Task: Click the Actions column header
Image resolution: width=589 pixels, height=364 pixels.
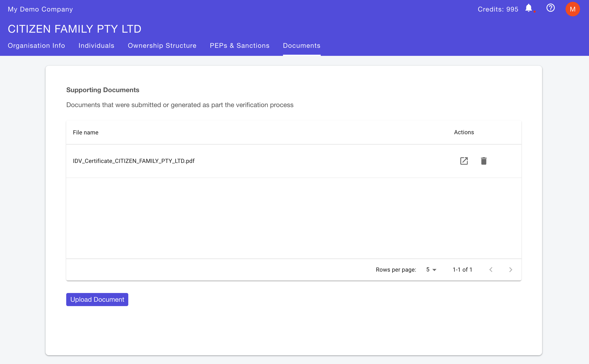Action: pyautogui.click(x=464, y=132)
